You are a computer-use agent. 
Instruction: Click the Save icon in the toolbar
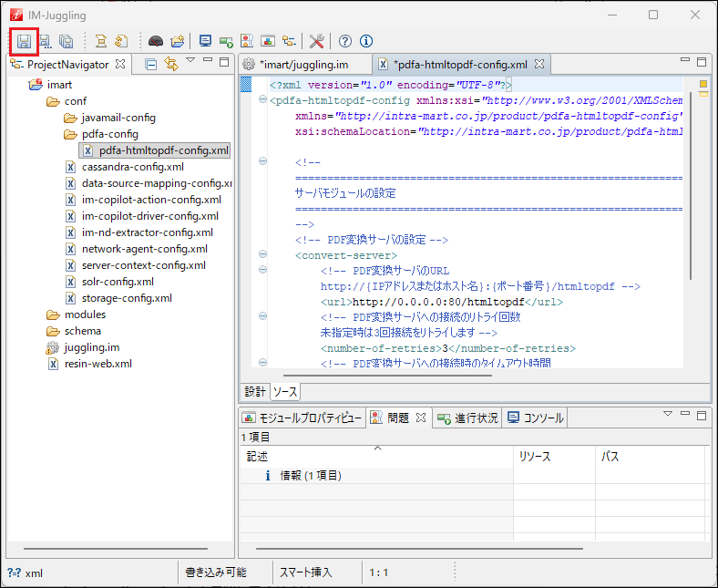click(x=24, y=41)
